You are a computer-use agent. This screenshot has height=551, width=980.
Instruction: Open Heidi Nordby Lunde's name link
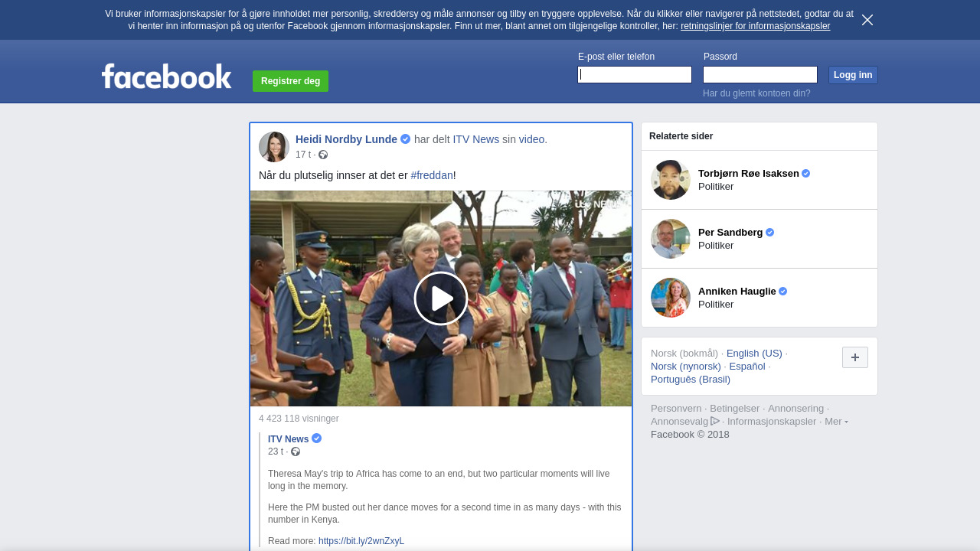[346, 139]
